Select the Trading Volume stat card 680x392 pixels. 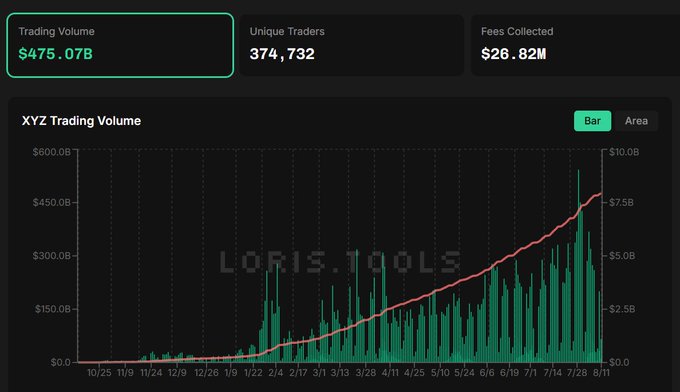[x=120, y=45]
